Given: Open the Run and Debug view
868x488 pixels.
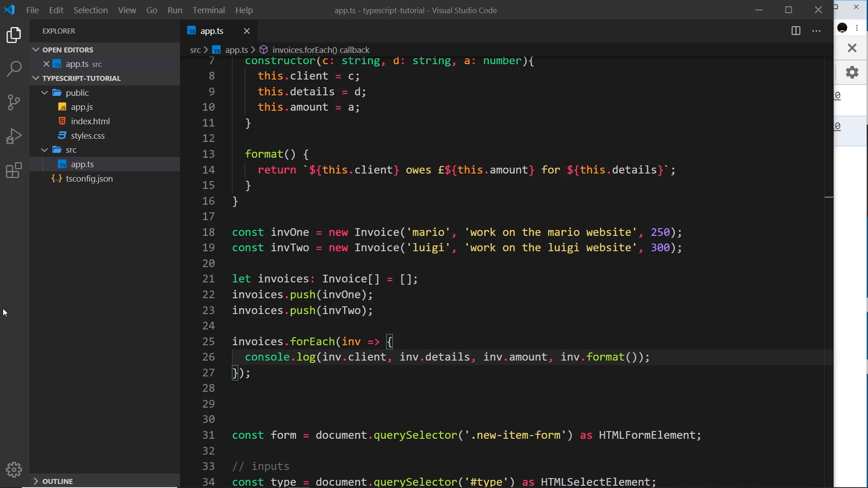Looking at the screenshot, I should tap(14, 136).
